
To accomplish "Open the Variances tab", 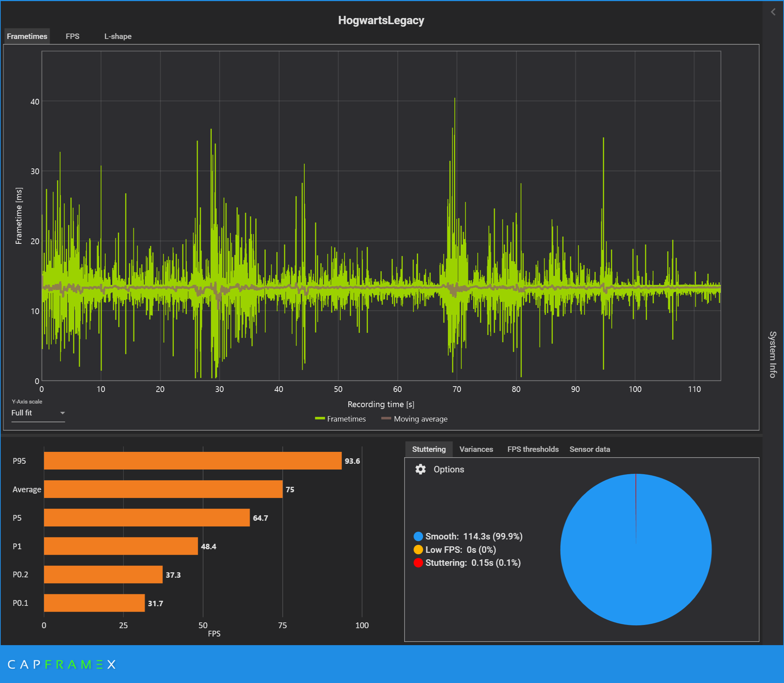I will pyautogui.click(x=476, y=449).
